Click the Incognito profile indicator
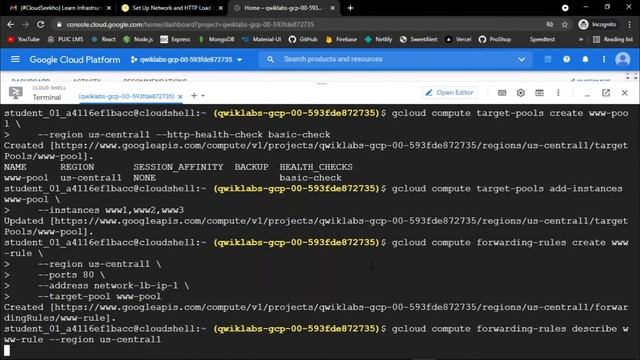The image size is (640, 360). point(597,24)
